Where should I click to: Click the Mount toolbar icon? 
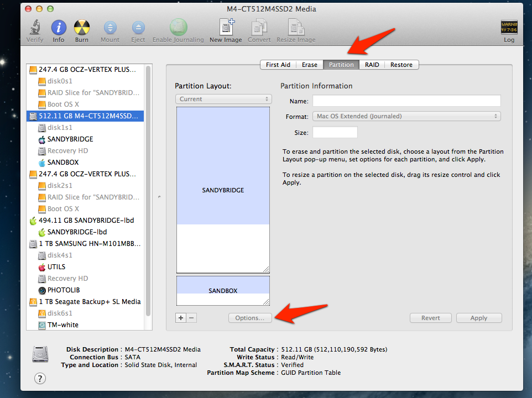(110, 28)
